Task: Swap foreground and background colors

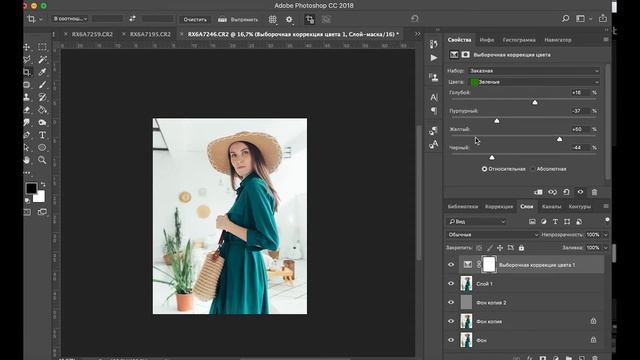Action: (x=43, y=184)
